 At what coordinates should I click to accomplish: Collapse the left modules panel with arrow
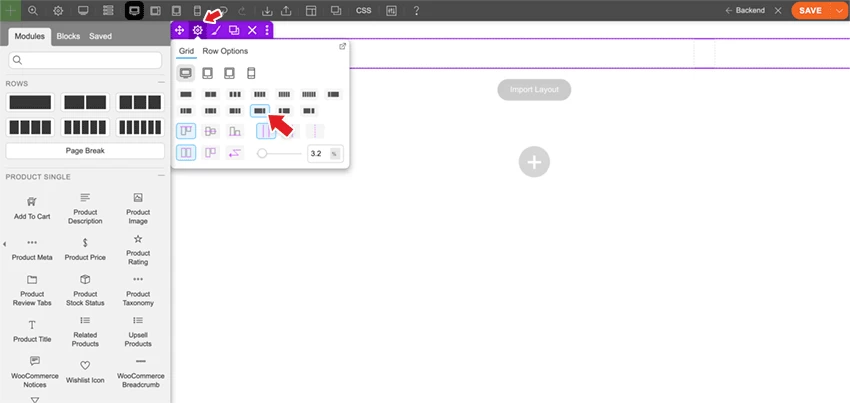4,245
